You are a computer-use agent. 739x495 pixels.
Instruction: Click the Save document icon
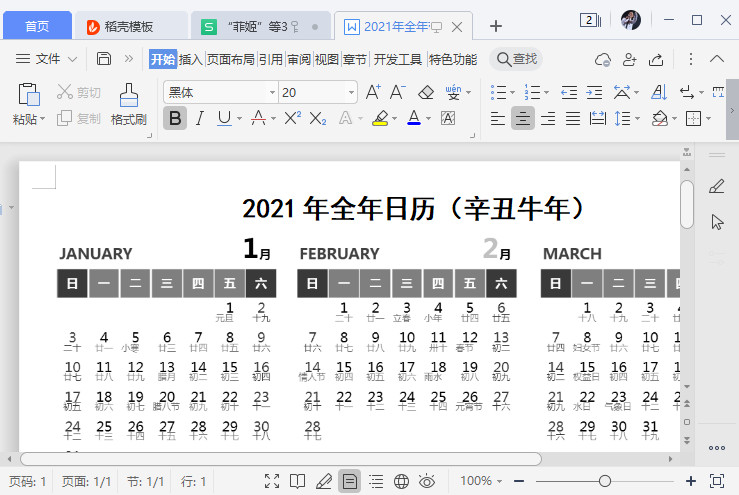click(x=104, y=58)
